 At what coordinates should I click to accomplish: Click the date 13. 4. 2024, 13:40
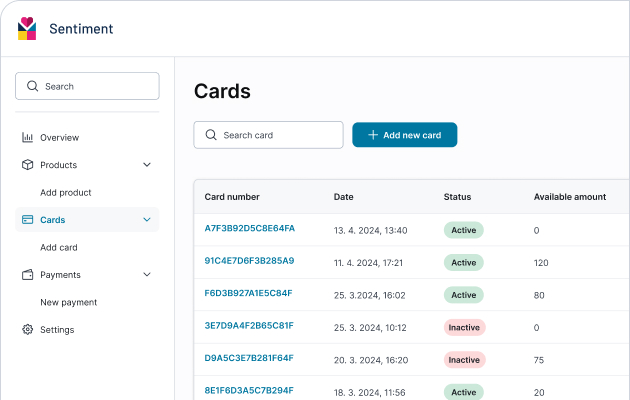tap(370, 231)
